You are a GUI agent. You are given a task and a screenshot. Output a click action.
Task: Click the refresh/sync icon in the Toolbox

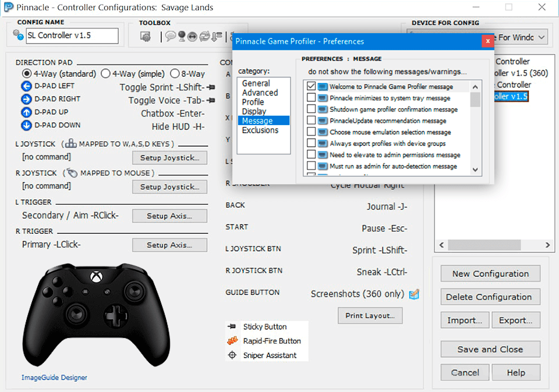(x=205, y=36)
